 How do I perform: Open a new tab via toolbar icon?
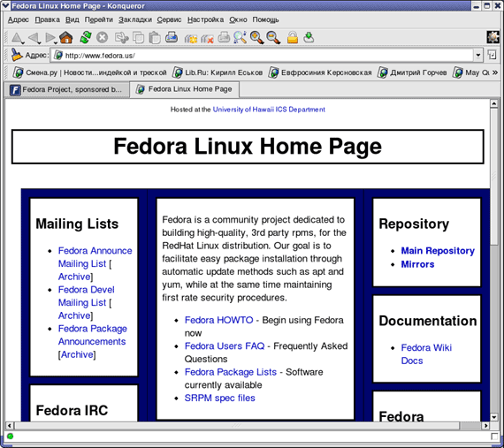pyautogui.click(x=191, y=38)
